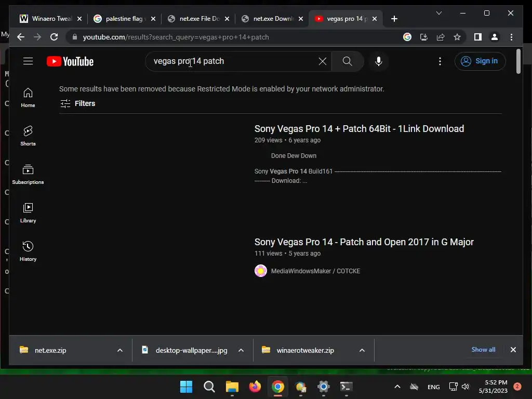The height and width of the screenshot is (399, 532).
Task: Open taskbar Search
Action: coord(209,387)
